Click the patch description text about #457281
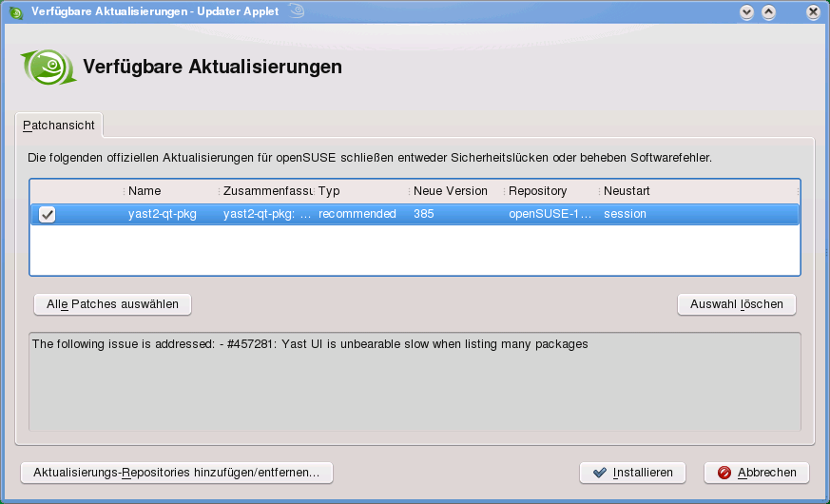830x504 pixels. coord(310,344)
